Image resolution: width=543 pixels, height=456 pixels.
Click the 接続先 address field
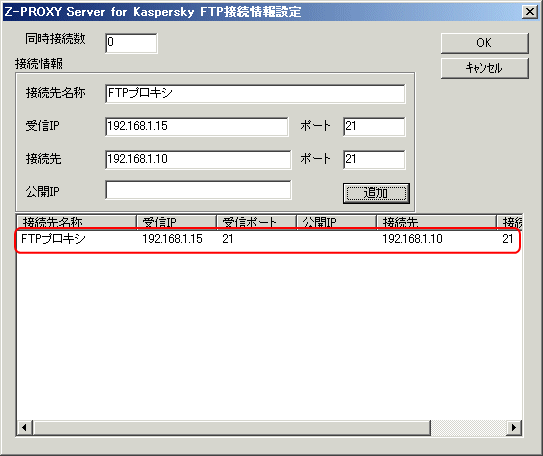(x=198, y=160)
